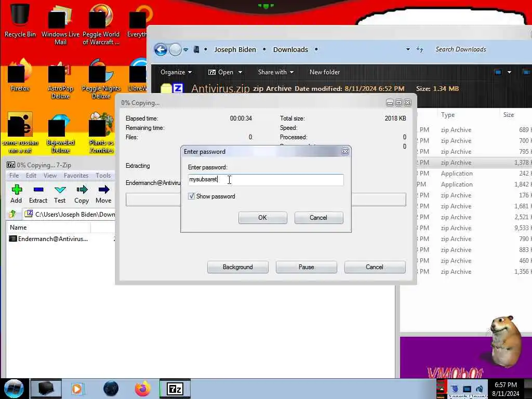Select the zip Archive row sized 9,533

pyautogui.click(x=474, y=228)
